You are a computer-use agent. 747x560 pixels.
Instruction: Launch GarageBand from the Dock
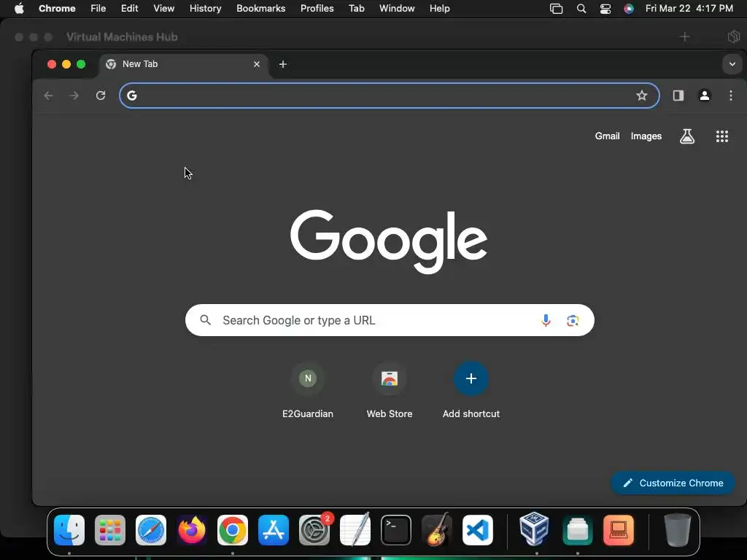(x=437, y=529)
